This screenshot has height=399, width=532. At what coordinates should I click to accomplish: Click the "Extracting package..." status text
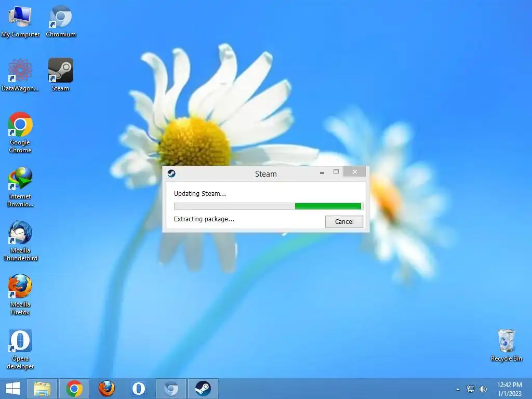(204, 219)
